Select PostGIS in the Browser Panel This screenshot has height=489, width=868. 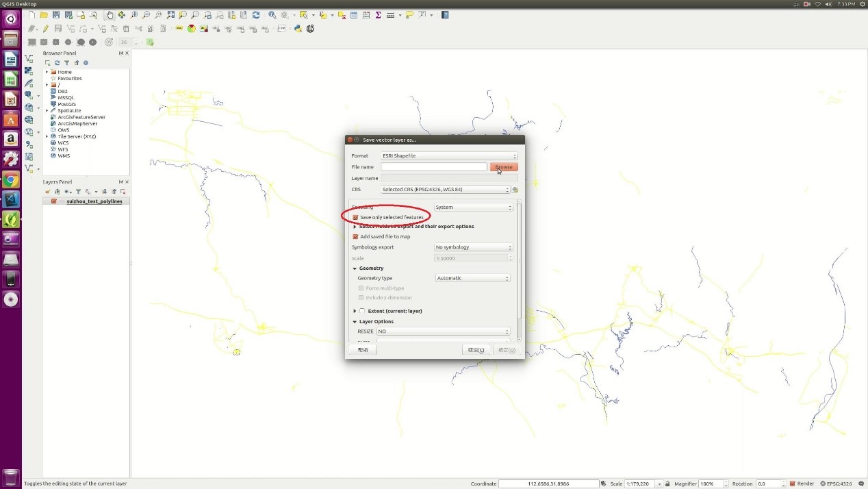pyautogui.click(x=66, y=104)
